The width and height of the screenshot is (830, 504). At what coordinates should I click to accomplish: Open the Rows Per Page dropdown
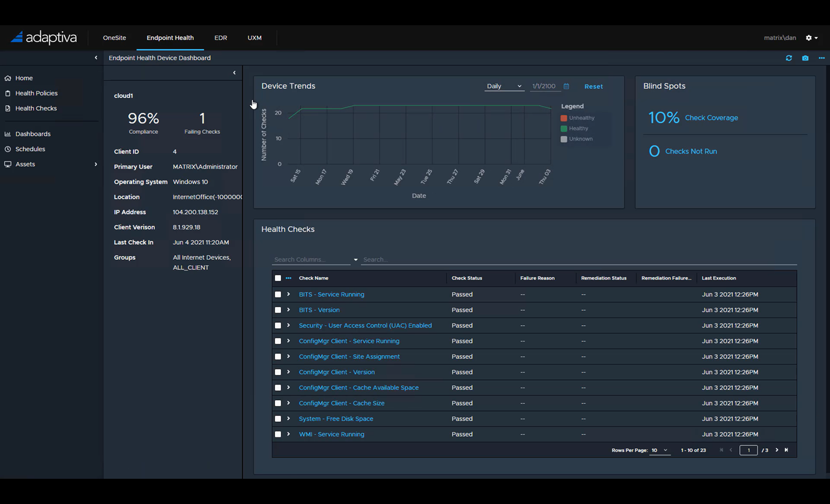coord(659,450)
